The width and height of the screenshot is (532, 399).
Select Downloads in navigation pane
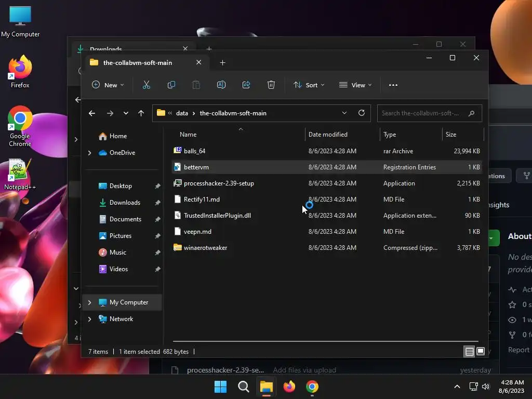(125, 203)
